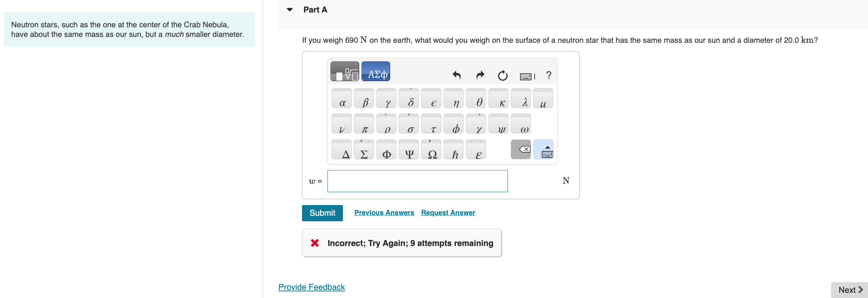Click inside the w = answer field
This screenshot has width=868, height=298.
tap(417, 181)
